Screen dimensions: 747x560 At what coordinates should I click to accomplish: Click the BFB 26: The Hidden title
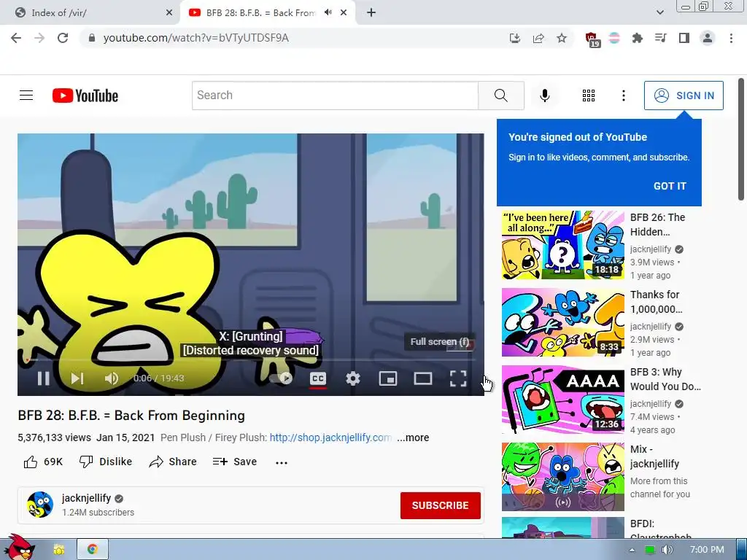(x=657, y=225)
